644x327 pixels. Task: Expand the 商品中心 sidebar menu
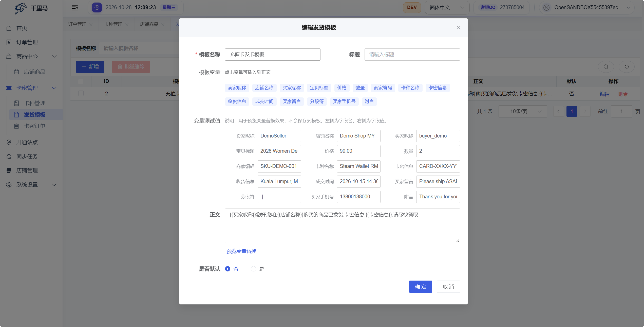click(x=31, y=56)
